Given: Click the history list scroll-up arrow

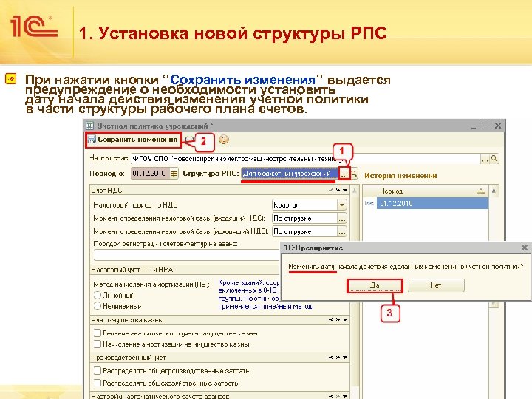Looking at the screenshot, I should [x=494, y=191].
